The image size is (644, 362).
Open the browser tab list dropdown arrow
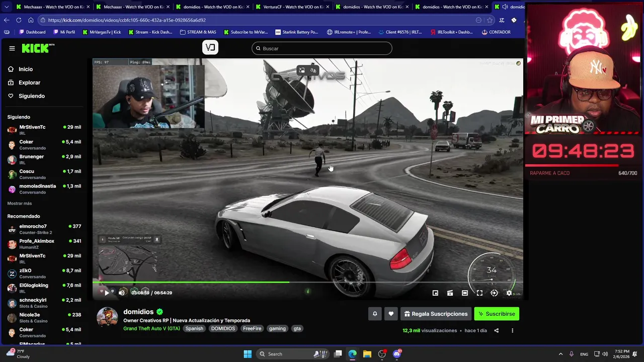[7, 7]
